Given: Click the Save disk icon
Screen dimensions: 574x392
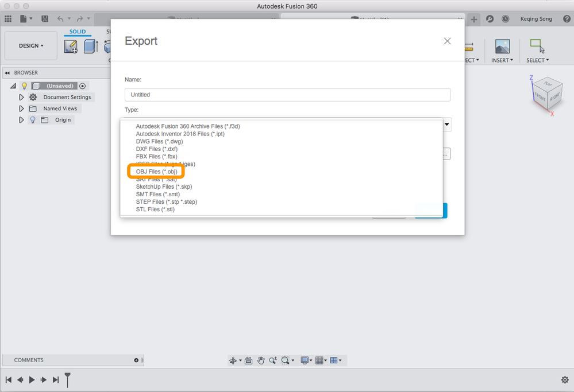Looking at the screenshot, I should [45, 18].
